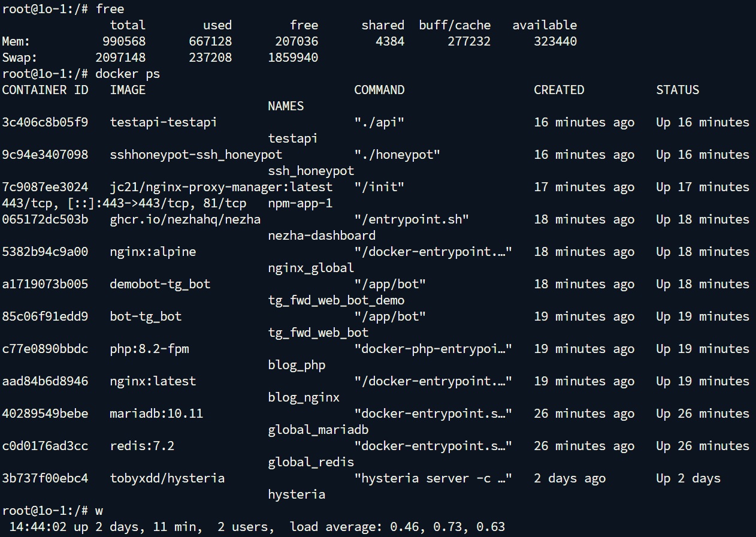
Task: Click the testapi-testapi image name
Action: point(163,122)
